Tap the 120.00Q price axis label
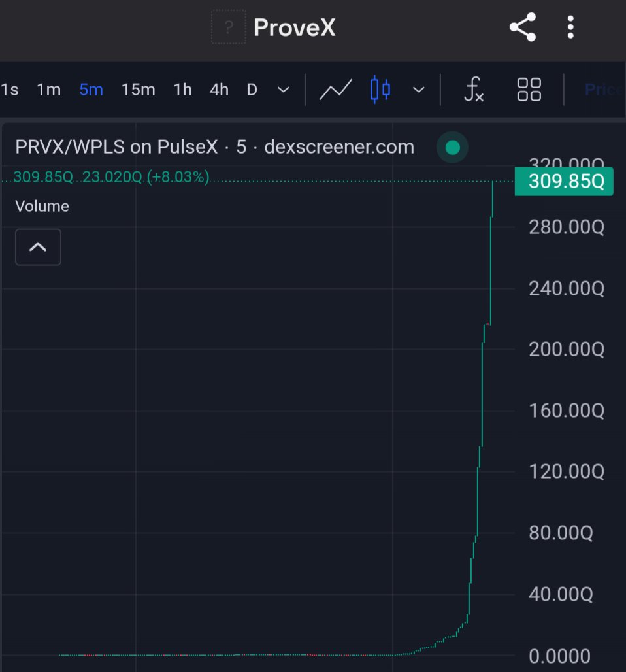The image size is (626, 672). (x=567, y=471)
